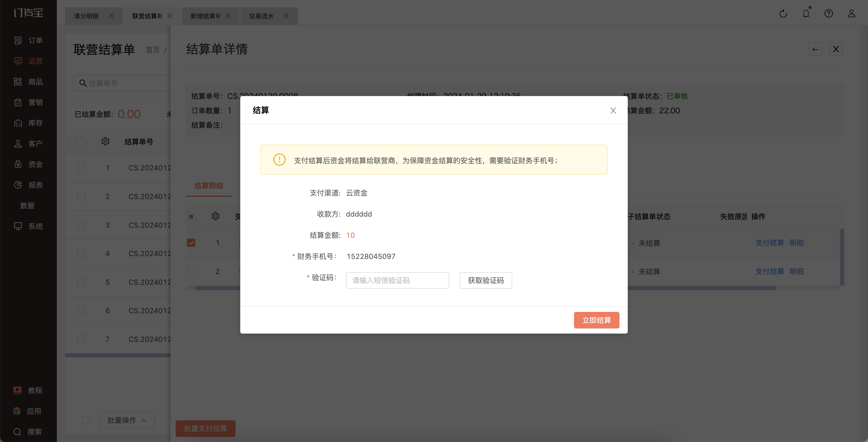Uncheck the row 1 checkbox in 结算明细

191,243
